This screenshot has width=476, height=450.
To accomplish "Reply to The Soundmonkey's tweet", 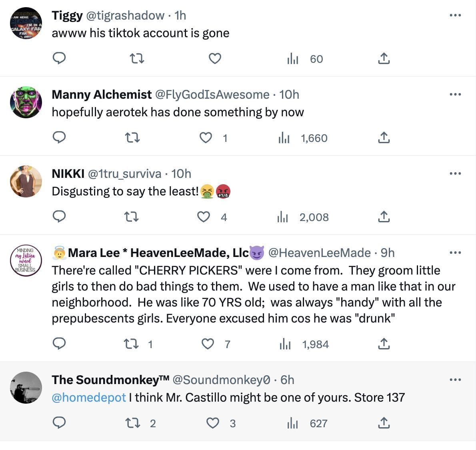I will pos(59,423).
